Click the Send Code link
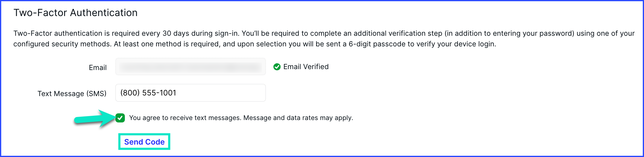 (144, 142)
